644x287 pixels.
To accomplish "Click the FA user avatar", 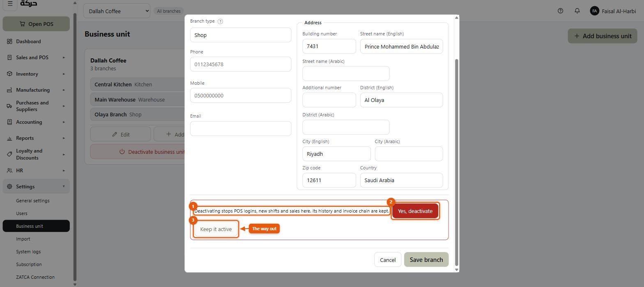I will (594, 11).
